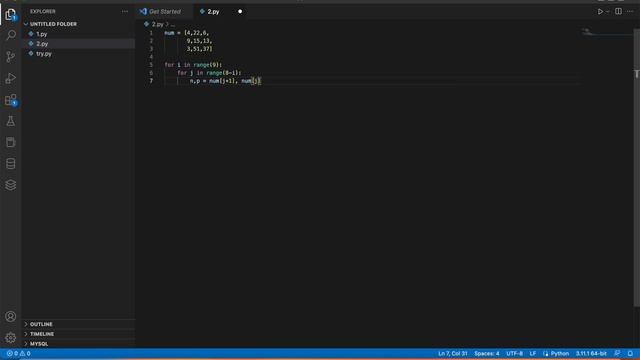Click line 7 'n,p = num[j+1], num[j]'
Screen dimensions: 640x360
[x=225, y=81]
